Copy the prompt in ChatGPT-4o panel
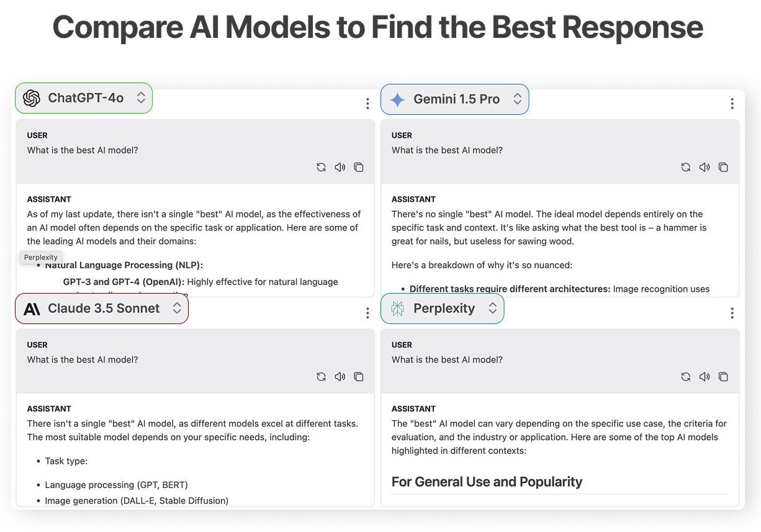The image size is (761, 532). [359, 167]
